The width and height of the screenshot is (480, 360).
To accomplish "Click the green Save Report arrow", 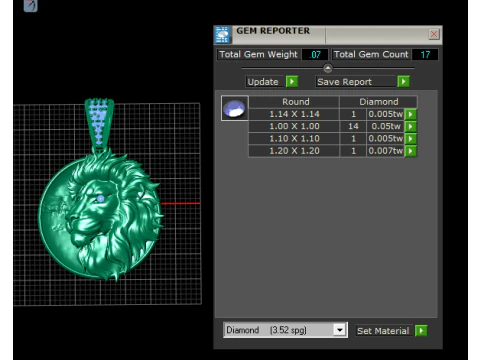I will click(x=403, y=81).
